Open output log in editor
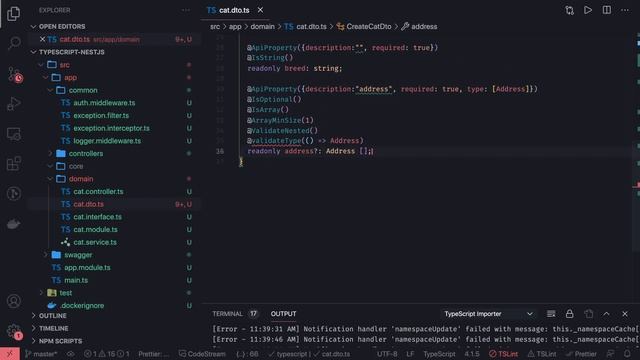 [588, 313]
